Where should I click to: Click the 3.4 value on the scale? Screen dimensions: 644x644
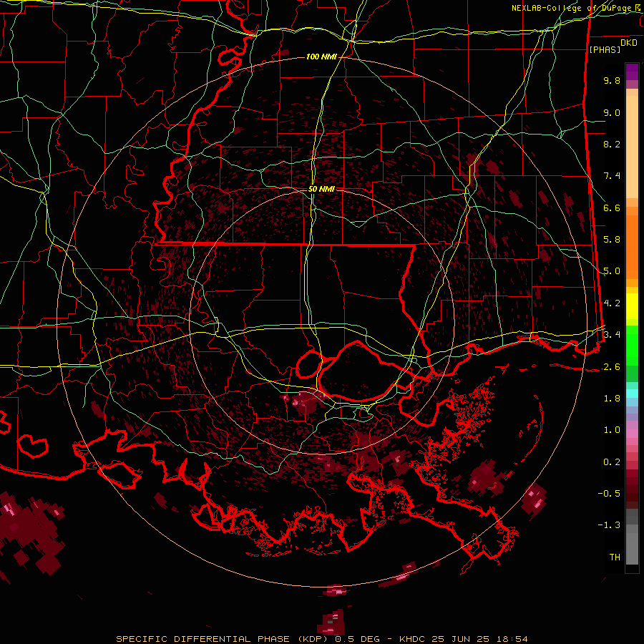pos(612,335)
